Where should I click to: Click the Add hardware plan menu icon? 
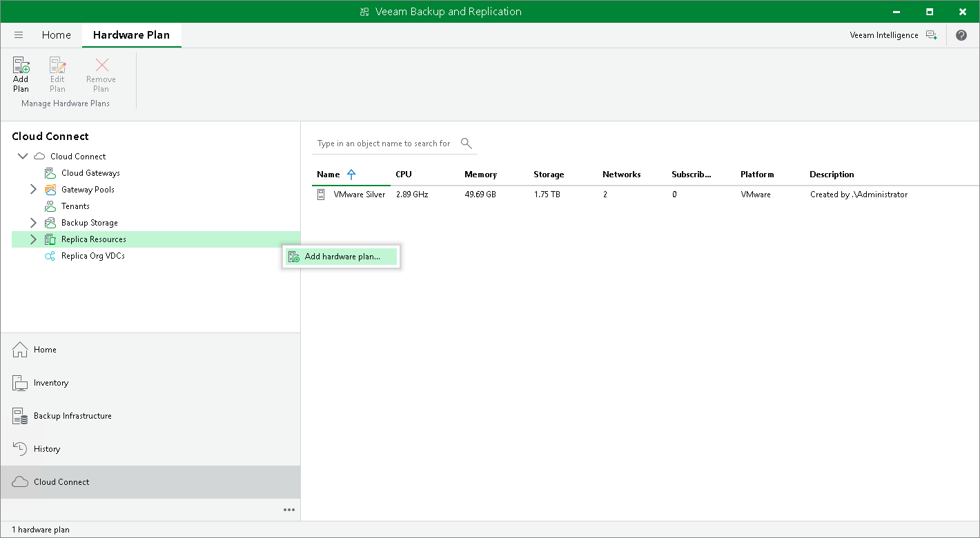click(294, 257)
